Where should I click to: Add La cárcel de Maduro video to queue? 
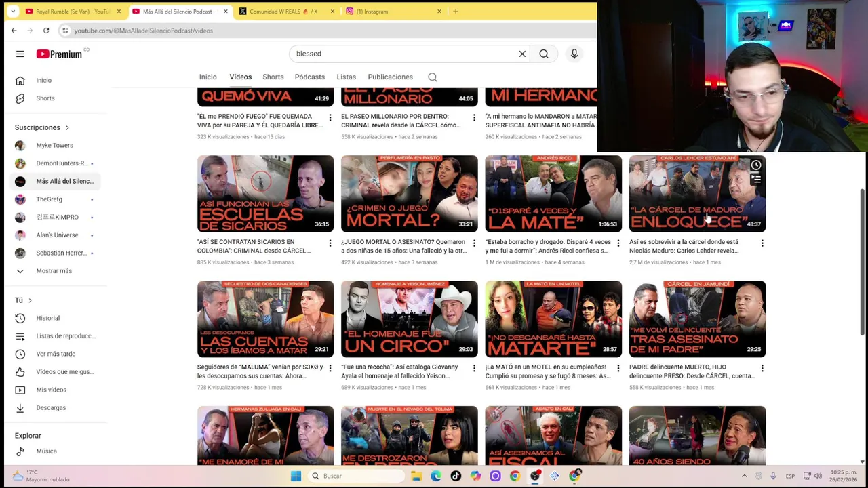[x=756, y=180]
